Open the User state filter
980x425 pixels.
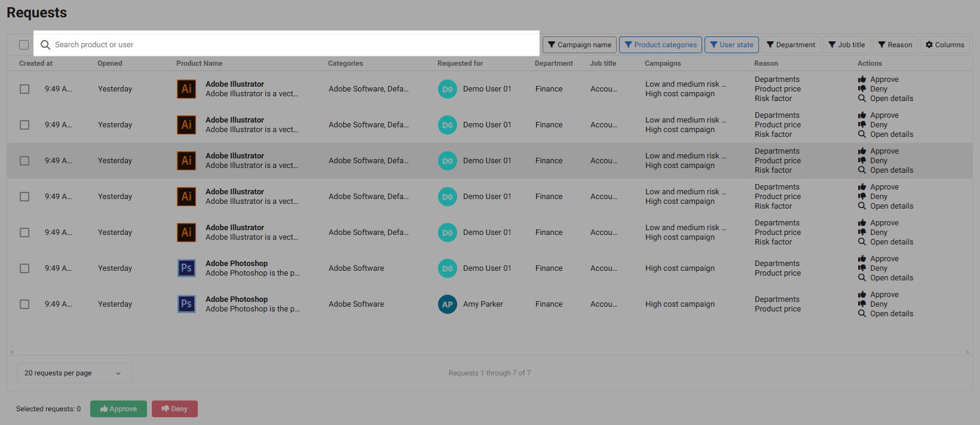(x=731, y=45)
